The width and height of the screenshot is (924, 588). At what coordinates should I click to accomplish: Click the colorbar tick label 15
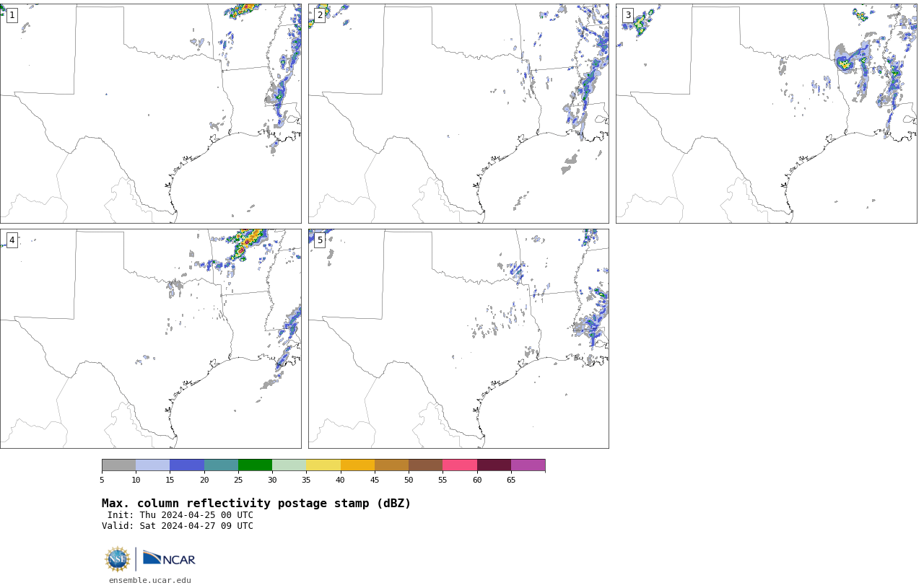(170, 480)
